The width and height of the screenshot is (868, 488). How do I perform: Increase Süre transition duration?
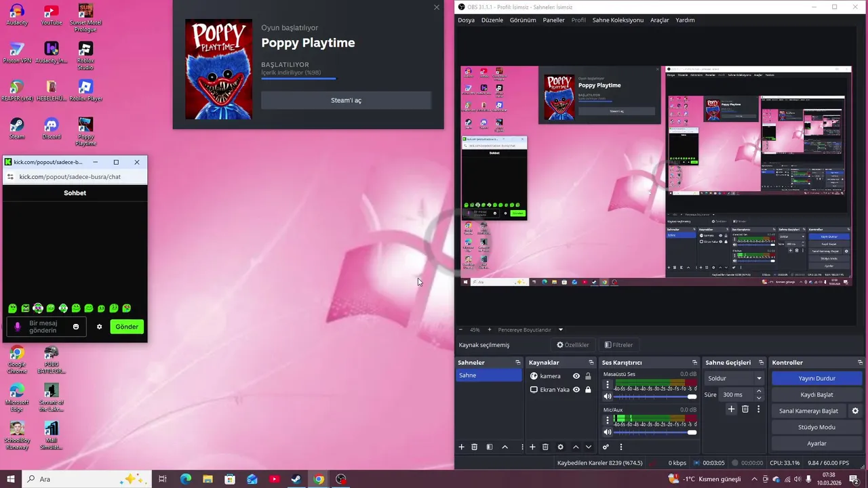tap(758, 392)
